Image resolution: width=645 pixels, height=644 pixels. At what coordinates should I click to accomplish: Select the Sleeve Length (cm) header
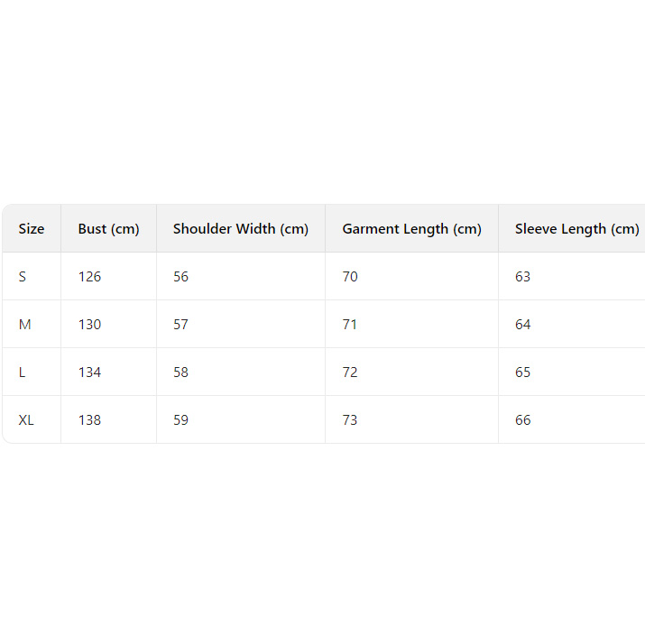pos(576,229)
